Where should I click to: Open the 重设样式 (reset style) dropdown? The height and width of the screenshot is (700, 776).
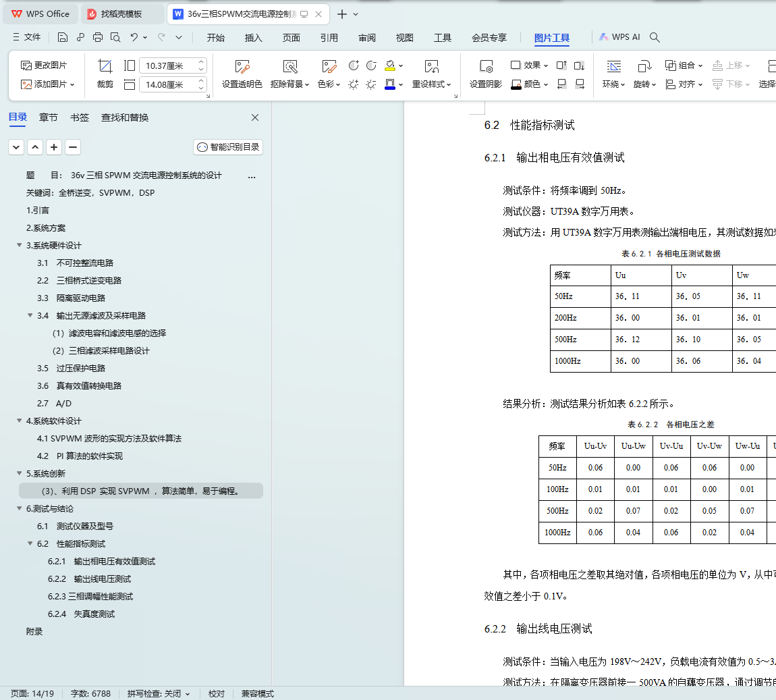tap(432, 74)
